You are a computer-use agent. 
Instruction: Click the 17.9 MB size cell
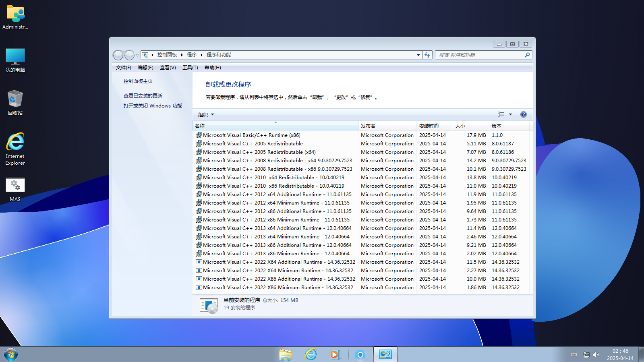(x=476, y=135)
